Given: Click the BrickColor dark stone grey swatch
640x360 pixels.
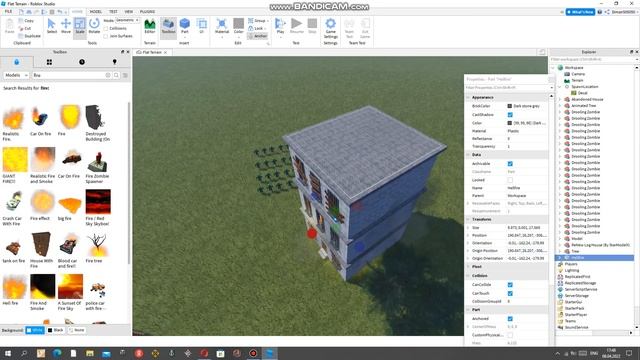Looking at the screenshot, I should coord(509,106).
